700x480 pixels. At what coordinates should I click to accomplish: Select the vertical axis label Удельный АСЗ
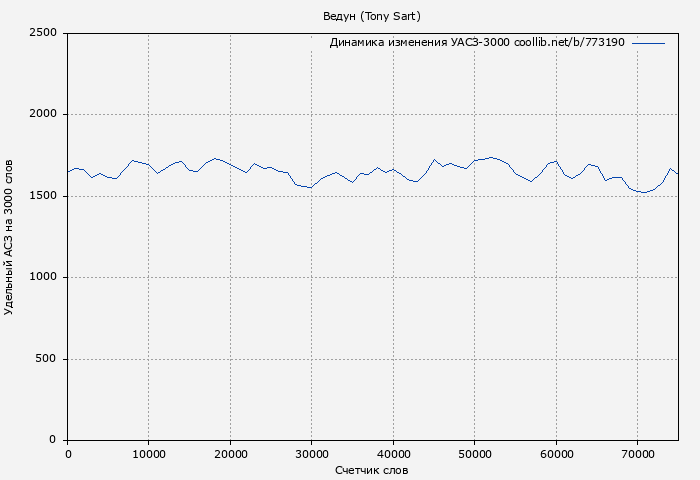(10, 237)
